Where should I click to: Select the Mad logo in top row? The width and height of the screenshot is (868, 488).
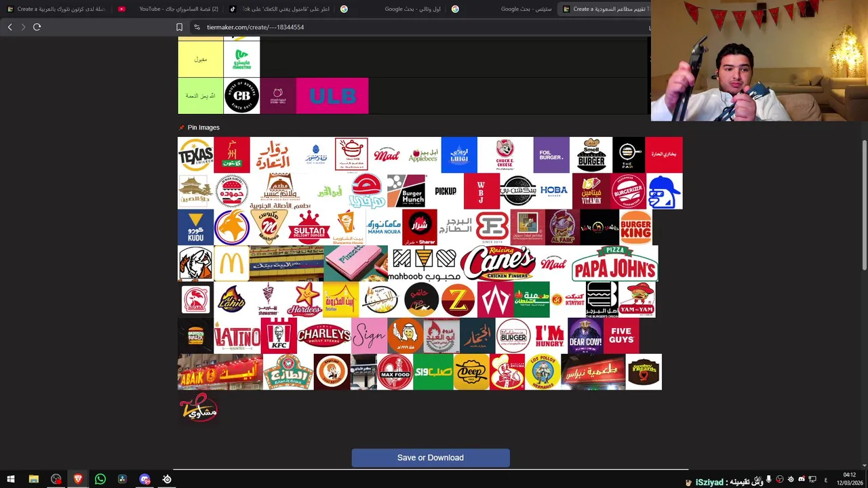pos(387,155)
